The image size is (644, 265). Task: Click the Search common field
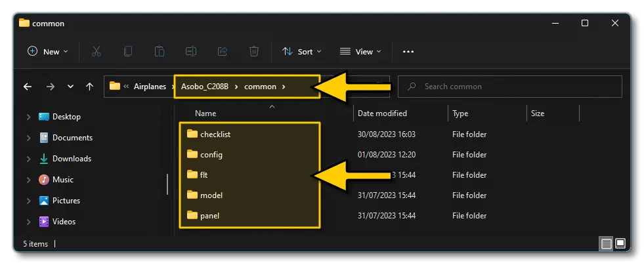pos(509,87)
